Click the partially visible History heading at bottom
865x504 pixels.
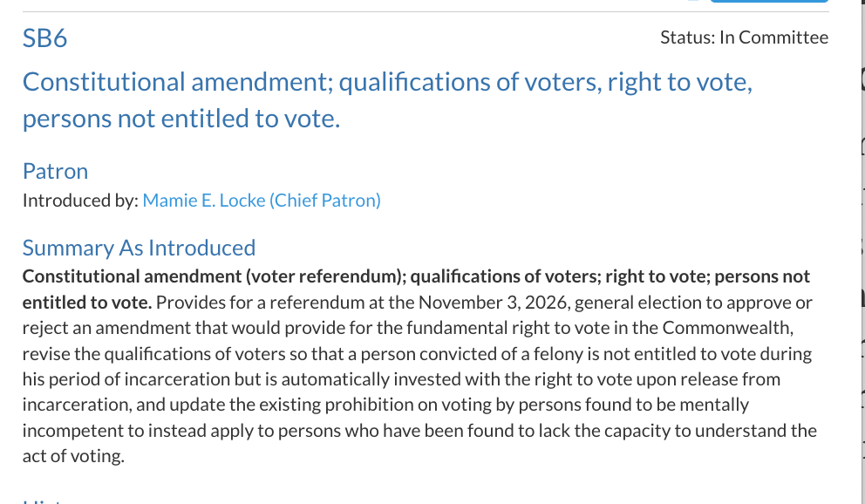[52, 501]
